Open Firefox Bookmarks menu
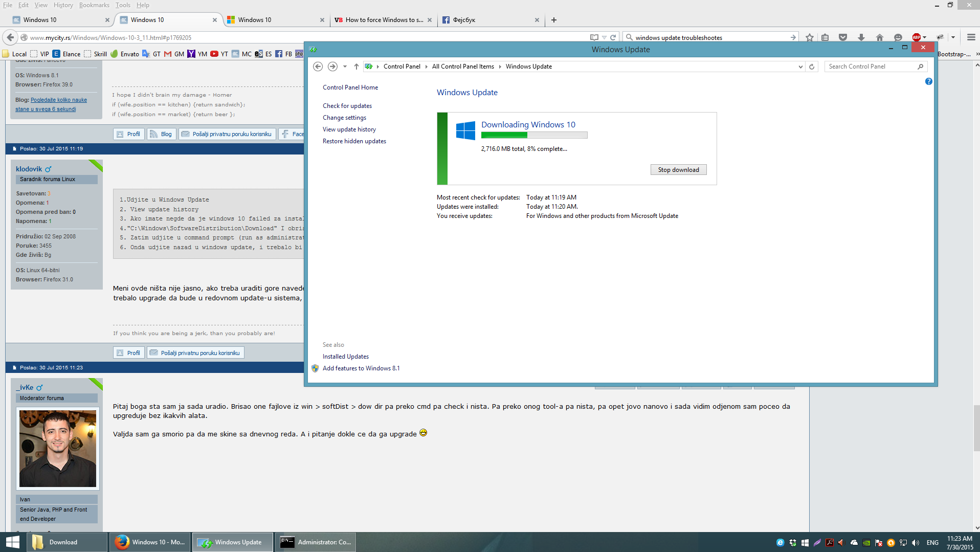 tap(94, 5)
